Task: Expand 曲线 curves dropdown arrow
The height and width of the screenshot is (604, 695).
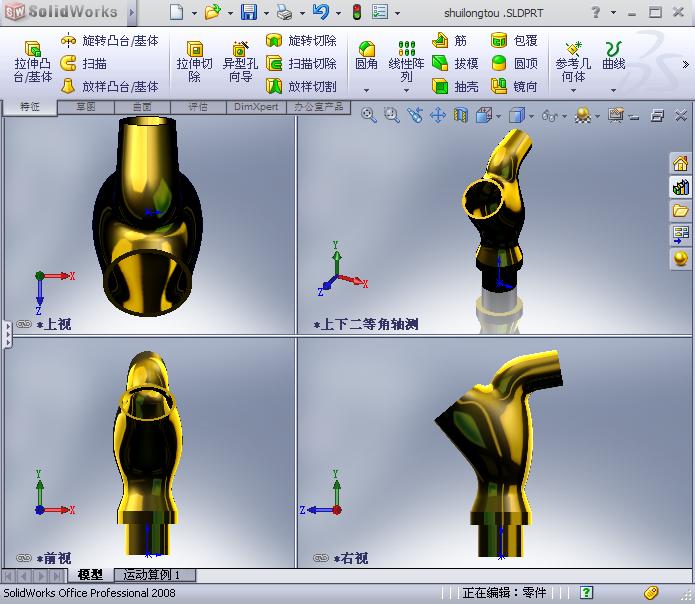Action: point(613,90)
